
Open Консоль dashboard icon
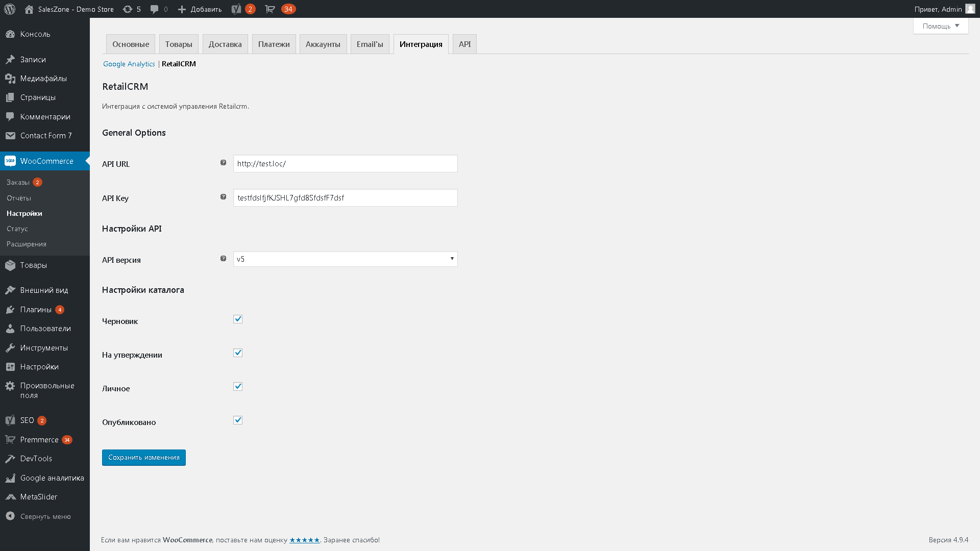10,34
